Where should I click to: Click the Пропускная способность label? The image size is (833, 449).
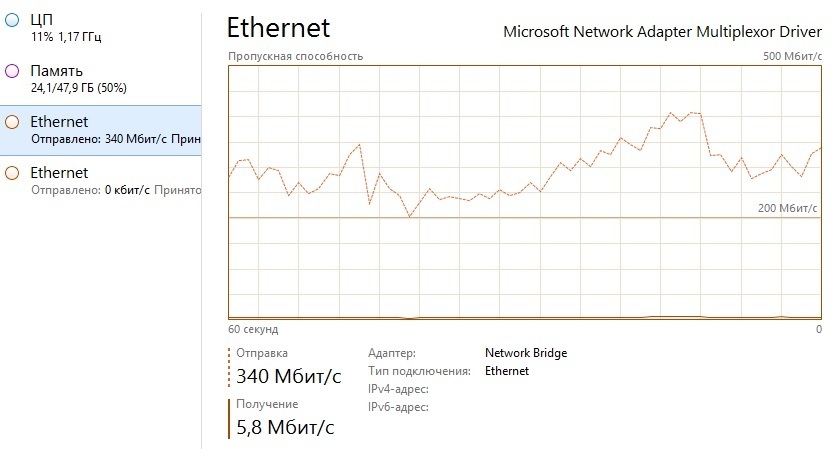point(295,56)
